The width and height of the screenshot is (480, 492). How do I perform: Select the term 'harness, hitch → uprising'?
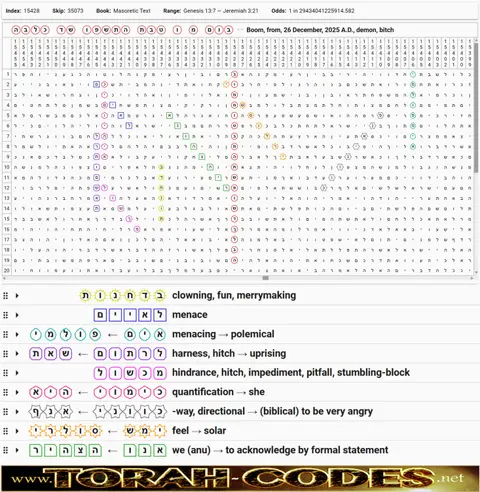click(x=229, y=353)
